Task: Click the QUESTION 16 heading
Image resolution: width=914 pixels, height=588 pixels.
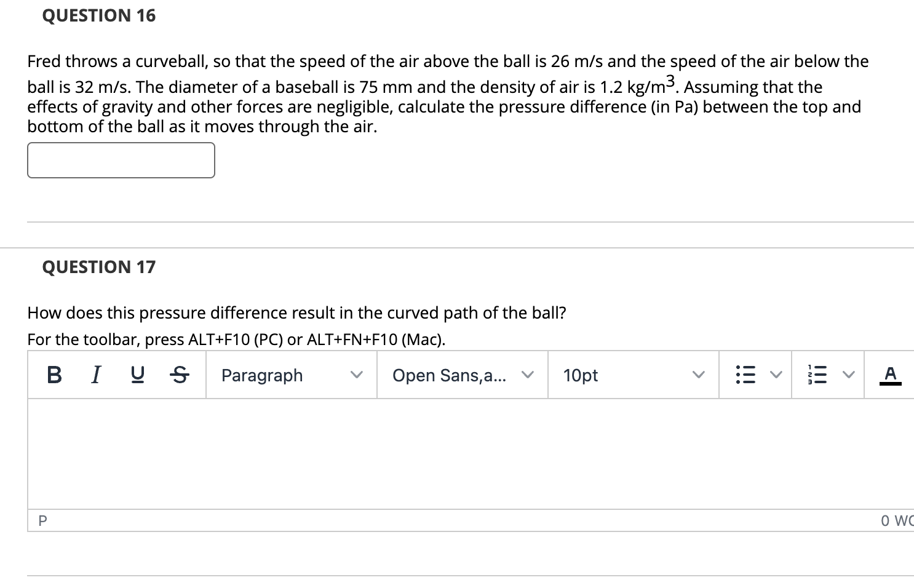Action: [98, 15]
